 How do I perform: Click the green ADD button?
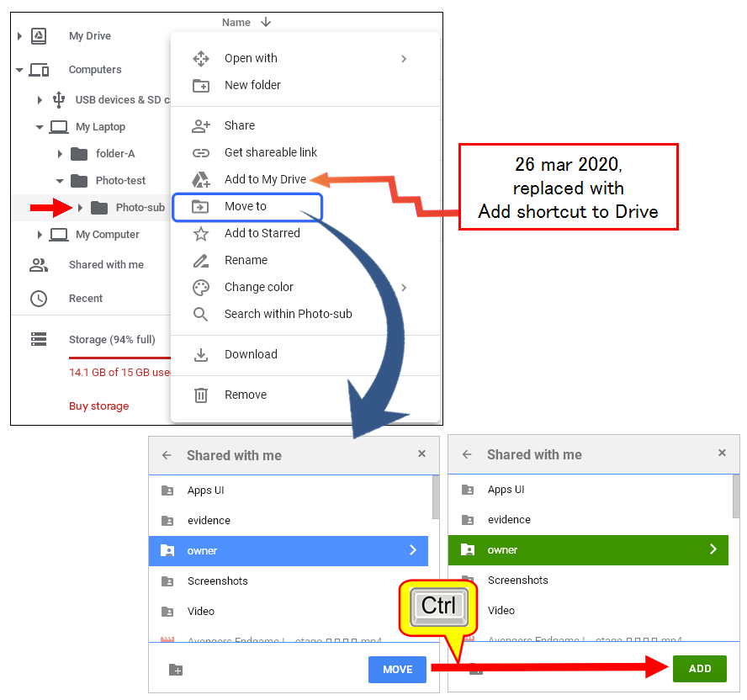699,669
